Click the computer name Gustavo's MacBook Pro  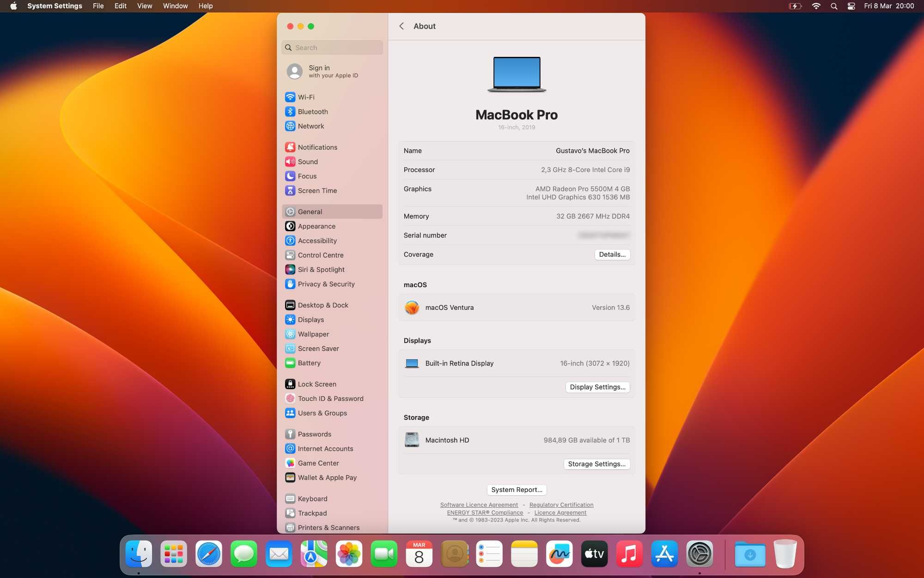tap(592, 151)
